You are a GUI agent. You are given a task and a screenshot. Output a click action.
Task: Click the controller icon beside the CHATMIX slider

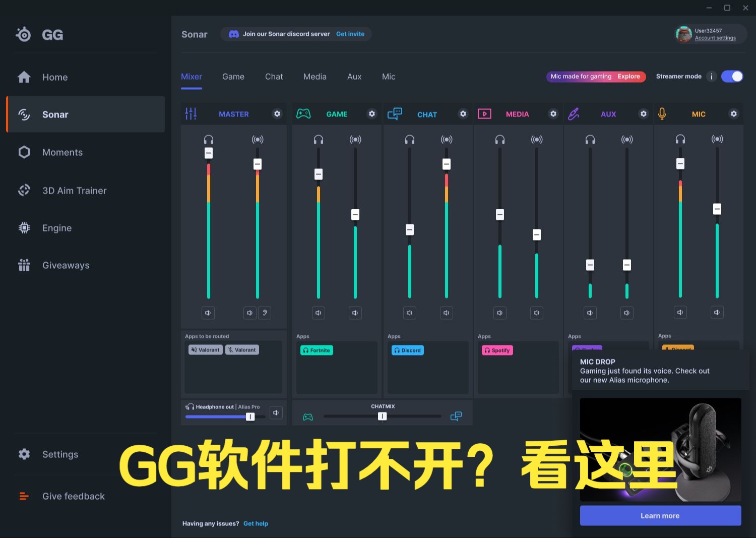pyautogui.click(x=308, y=416)
